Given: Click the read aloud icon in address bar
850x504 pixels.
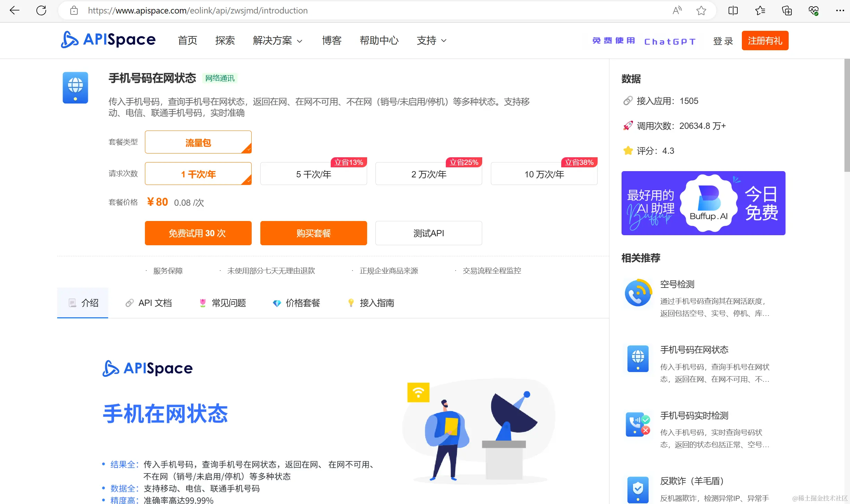Looking at the screenshot, I should pyautogui.click(x=677, y=10).
